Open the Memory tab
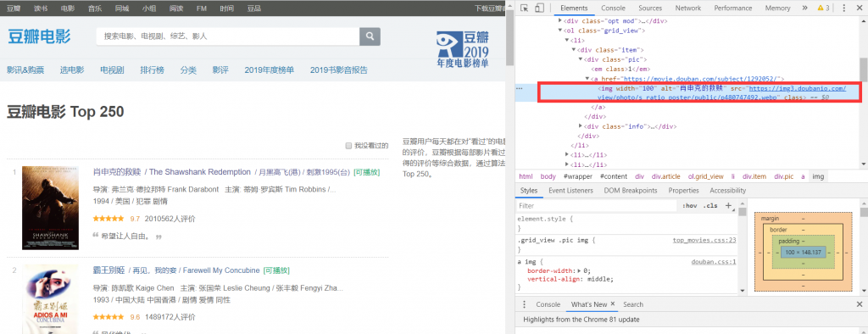This screenshot has width=868, height=334. coord(778,8)
